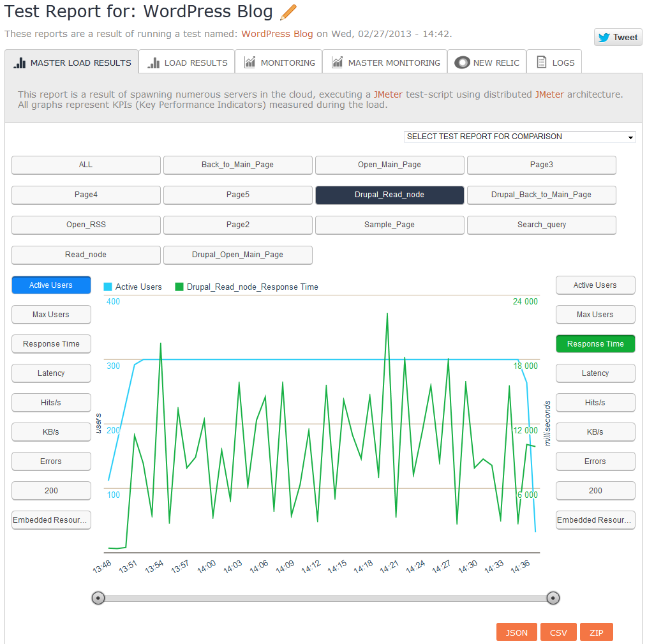Click the blue Active Users legend swatch

click(108, 287)
